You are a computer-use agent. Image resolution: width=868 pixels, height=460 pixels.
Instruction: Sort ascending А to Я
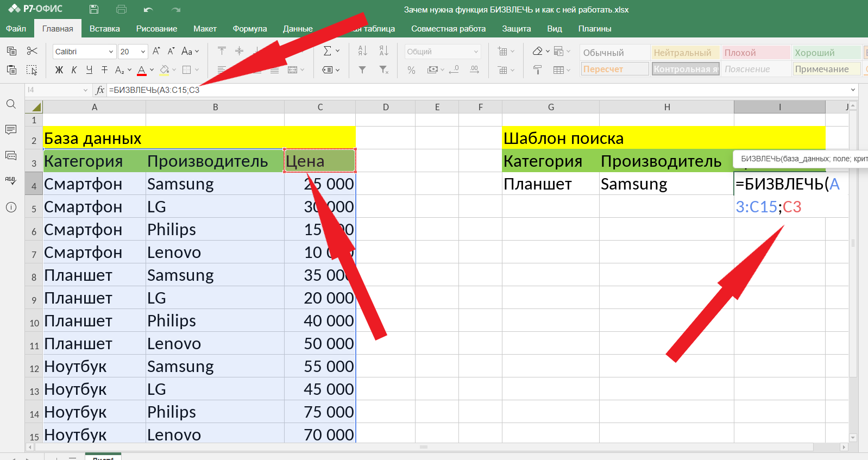coord(363,51)
